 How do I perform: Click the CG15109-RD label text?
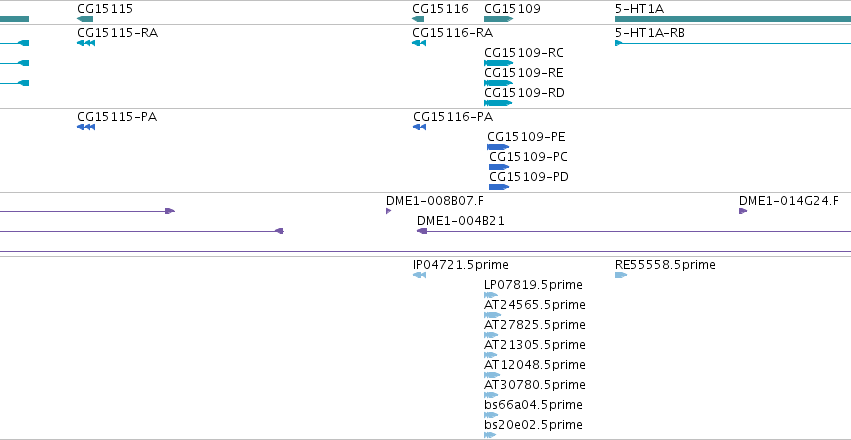click(524, 93)
